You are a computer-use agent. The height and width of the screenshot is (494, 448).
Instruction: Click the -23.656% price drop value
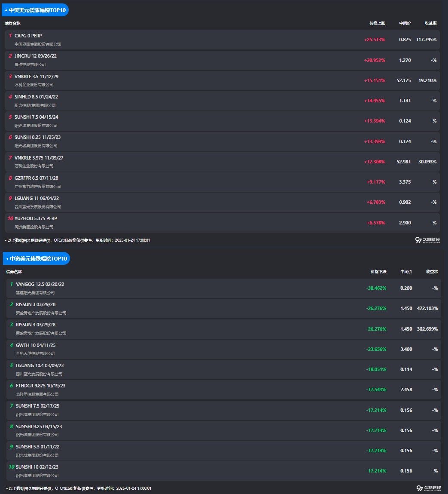(x=376, y=349)
